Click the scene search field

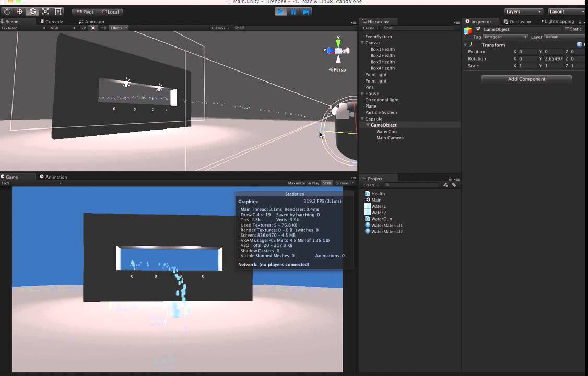[x=292, y=28]
